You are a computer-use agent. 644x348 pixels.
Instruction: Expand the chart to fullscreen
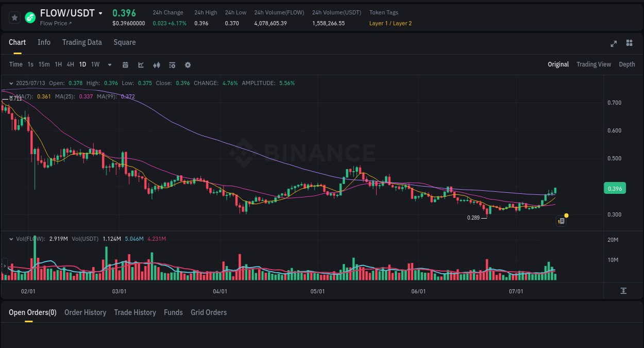(x=613, y=44)
